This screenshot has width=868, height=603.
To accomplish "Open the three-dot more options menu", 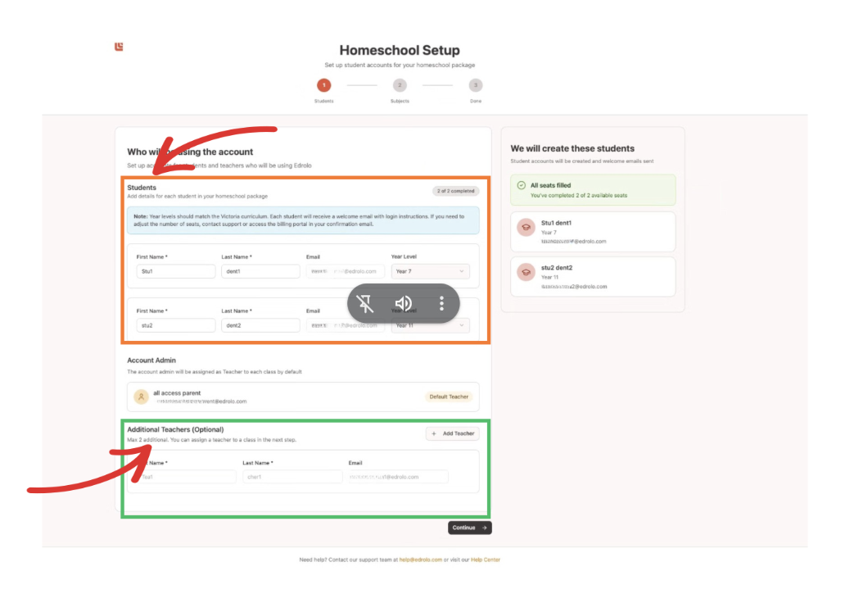I will pyautogui.click(x=441, y=304).
